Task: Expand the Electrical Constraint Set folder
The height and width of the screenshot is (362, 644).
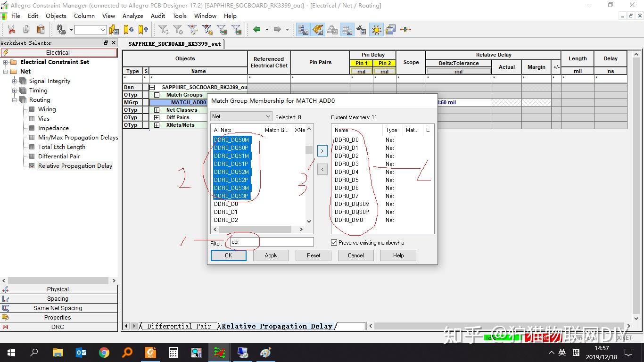Action: [6, 62]
